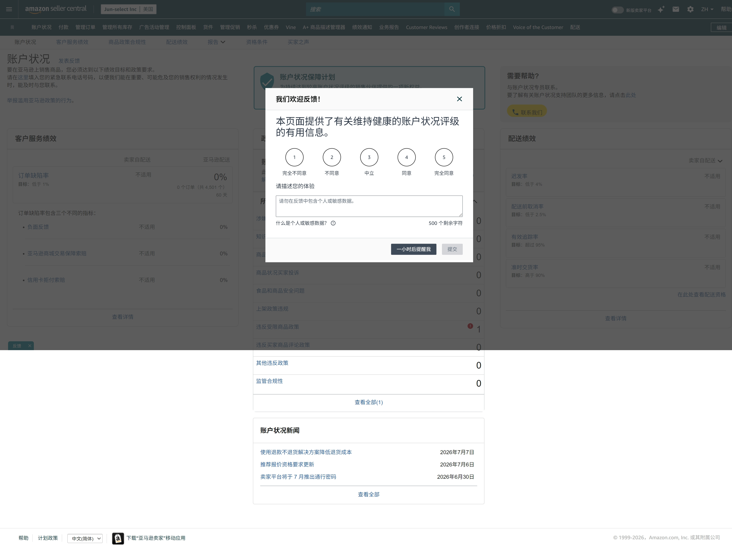Click the footer 帮助 link

pos(23,538)
